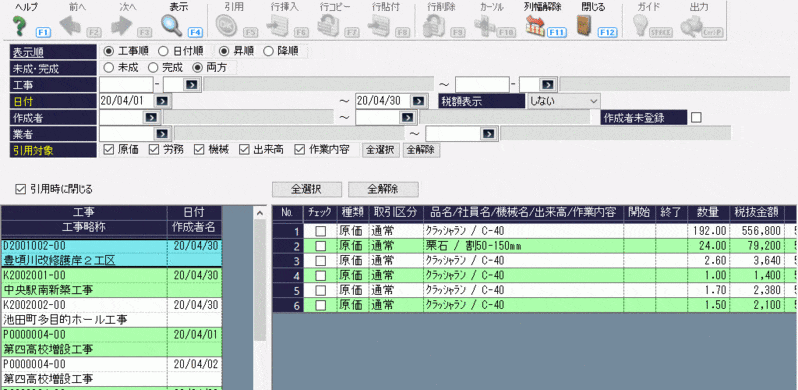Toggle 作業内容 quote target checkbox
Image resolution: width=798 pixels, height=390 pixels.
(x=299, y=150)
